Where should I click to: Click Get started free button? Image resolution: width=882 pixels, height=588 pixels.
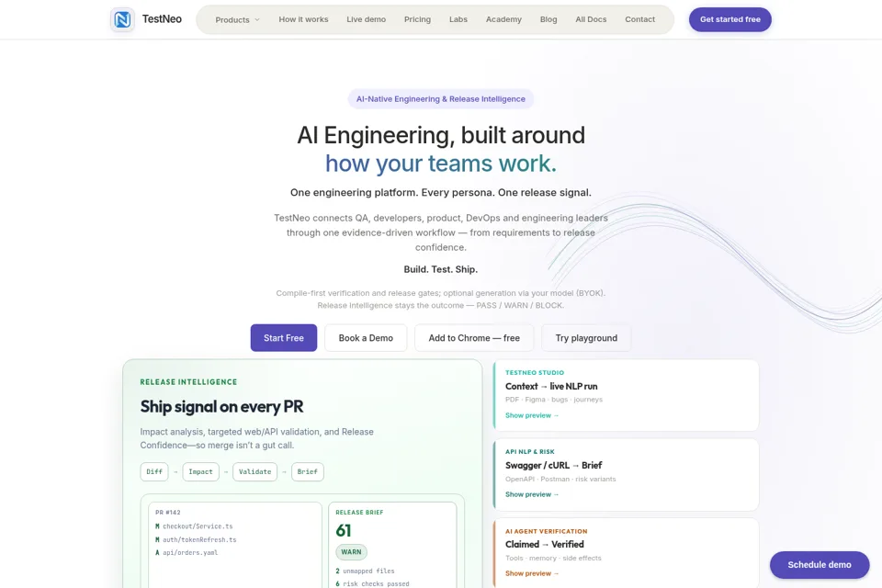point(730,19)
